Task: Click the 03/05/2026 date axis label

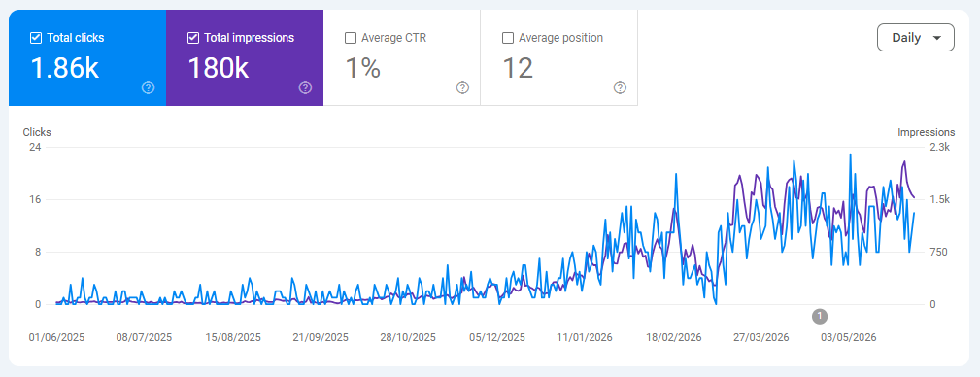Action: pyautogui.click(x=849, y=337)
